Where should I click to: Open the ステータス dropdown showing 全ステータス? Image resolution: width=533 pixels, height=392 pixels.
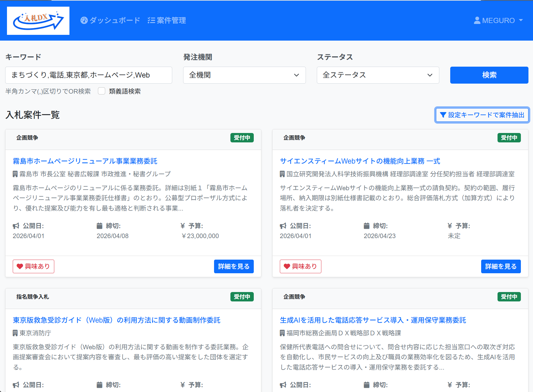378,75
